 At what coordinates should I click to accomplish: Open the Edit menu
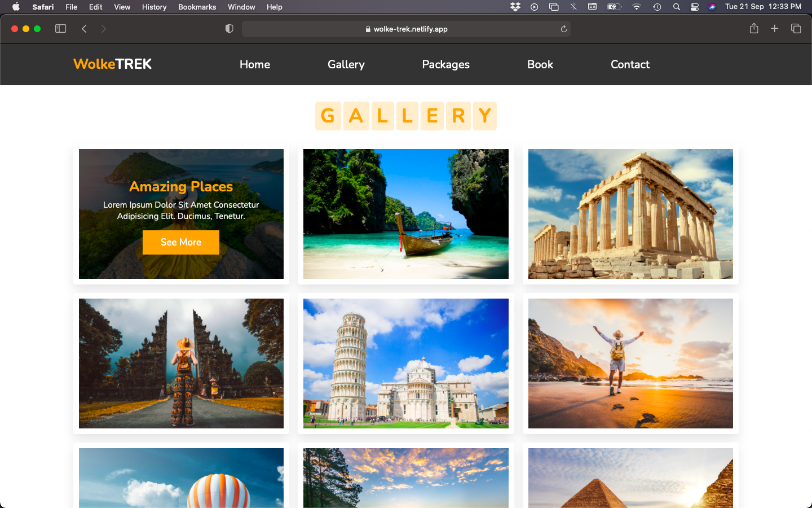[x=96, y=7]
